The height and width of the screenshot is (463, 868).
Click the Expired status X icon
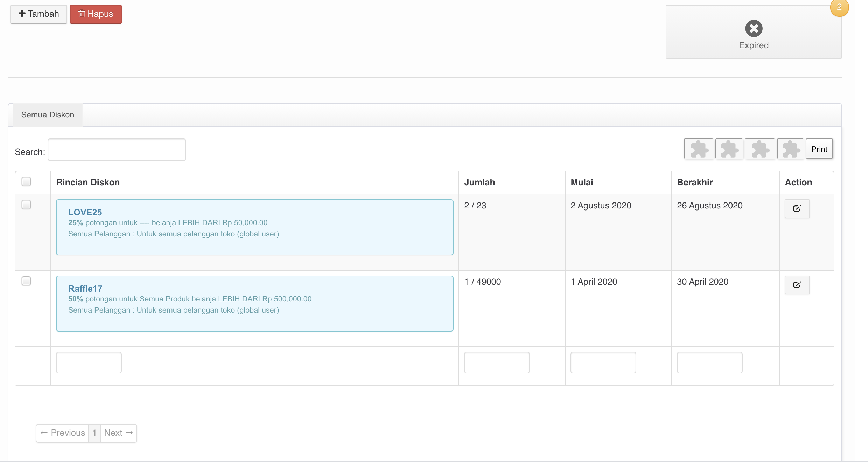pos(754,29)
